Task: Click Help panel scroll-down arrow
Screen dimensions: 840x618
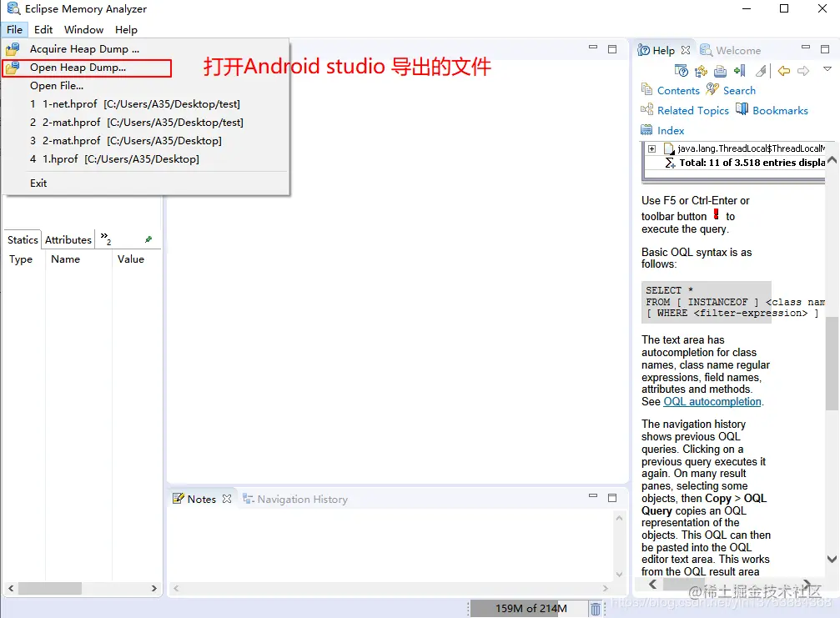Action: pos(832,559)
